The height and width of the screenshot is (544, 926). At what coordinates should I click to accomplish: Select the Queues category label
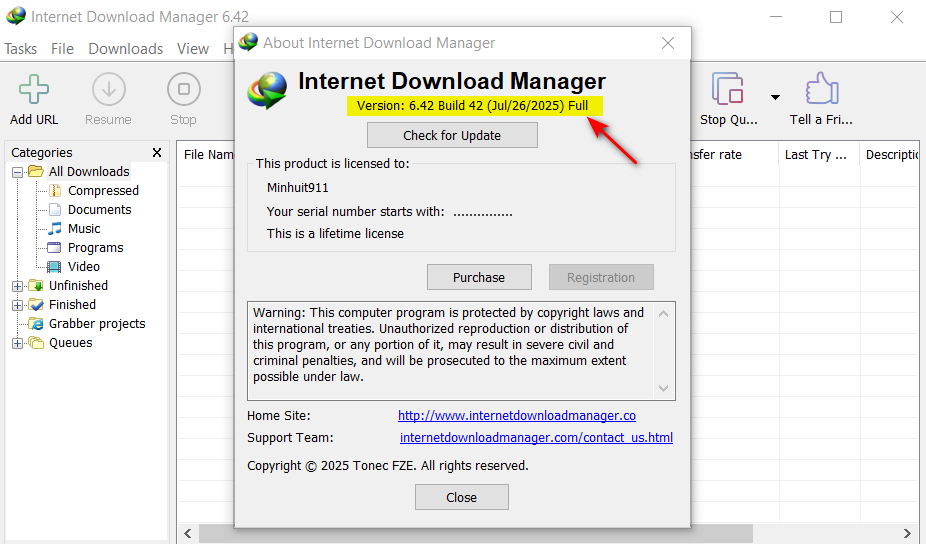pos(71,343)
